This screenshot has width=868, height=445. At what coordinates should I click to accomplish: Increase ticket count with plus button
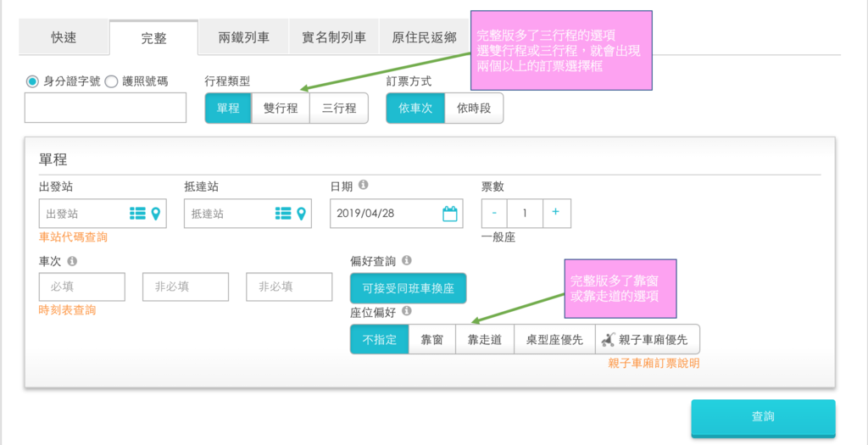coord(556,213)
